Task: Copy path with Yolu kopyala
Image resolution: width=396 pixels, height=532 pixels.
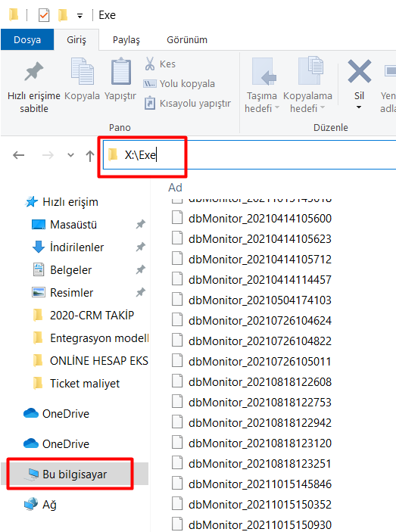Action: (x=179, y=83)
